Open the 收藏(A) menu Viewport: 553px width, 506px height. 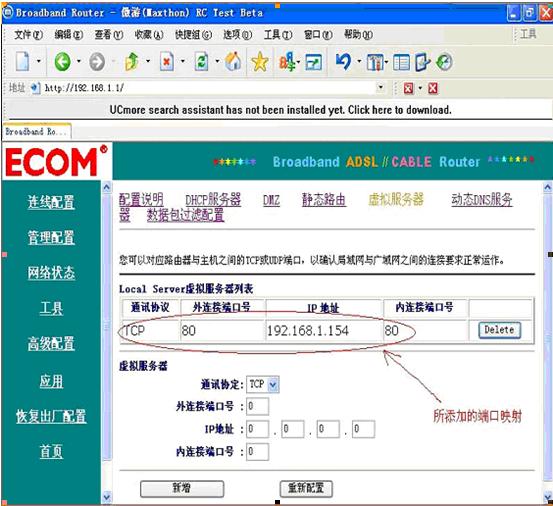tap(149, 35)
